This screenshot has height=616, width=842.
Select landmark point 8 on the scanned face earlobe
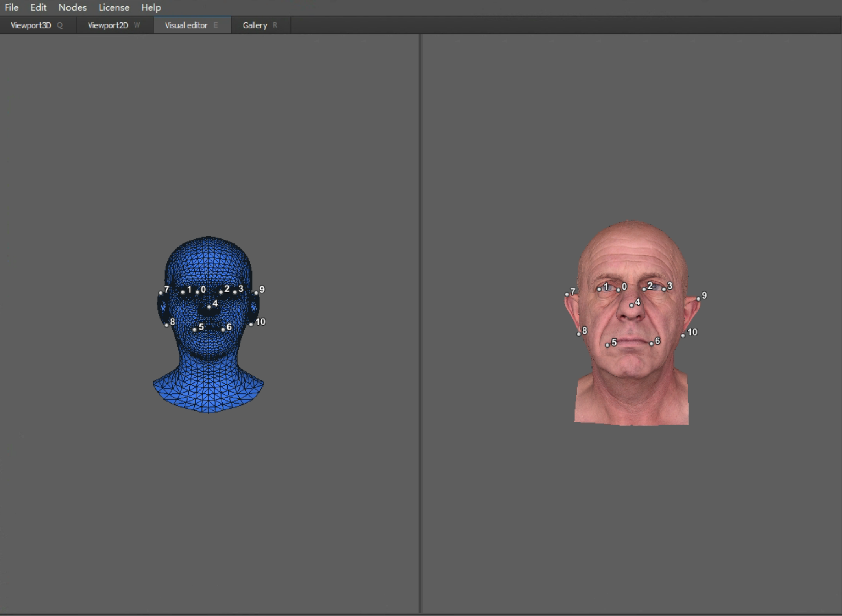[578, 334]
